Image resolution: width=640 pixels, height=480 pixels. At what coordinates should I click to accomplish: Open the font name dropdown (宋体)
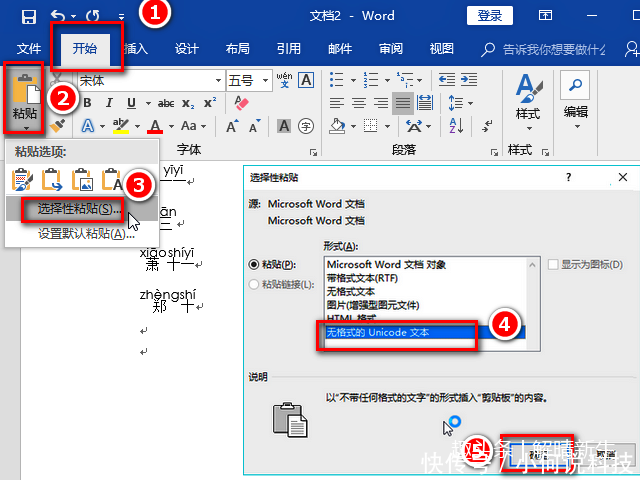(x=218, y=80)
